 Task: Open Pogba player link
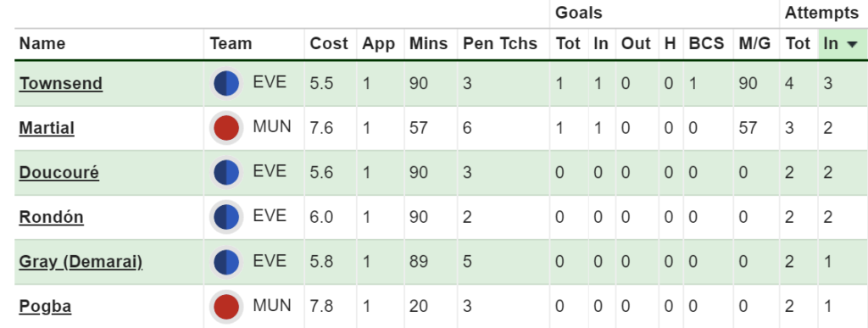(x=46, y=307)
